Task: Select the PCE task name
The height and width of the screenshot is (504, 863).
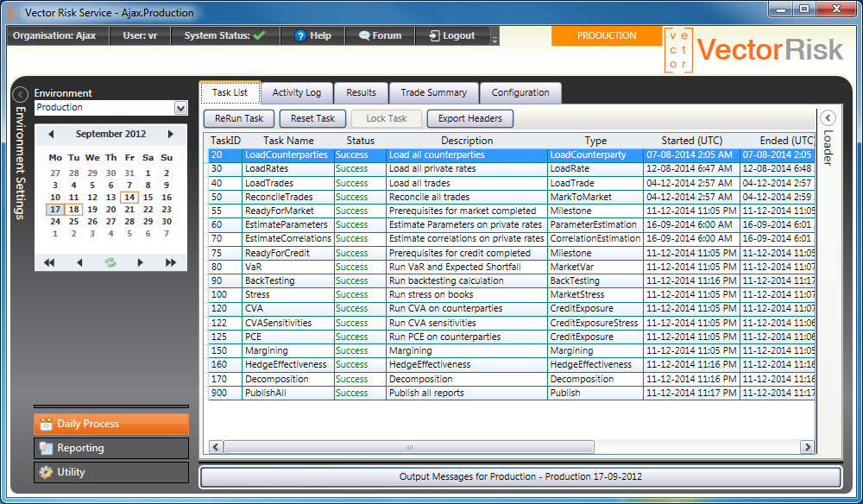Action: [x=253, y=337]
